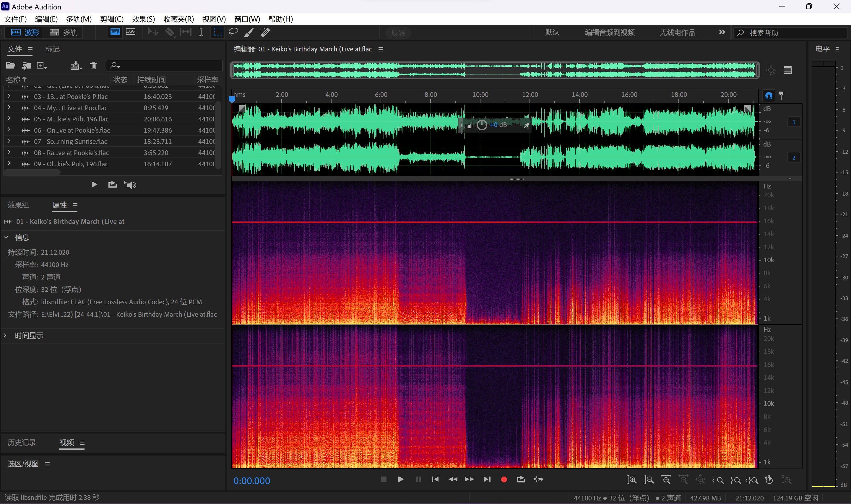The width and height of the screenshot is (851, 504).
Task: Click the +0 dB volume knob
Action: 482,125
